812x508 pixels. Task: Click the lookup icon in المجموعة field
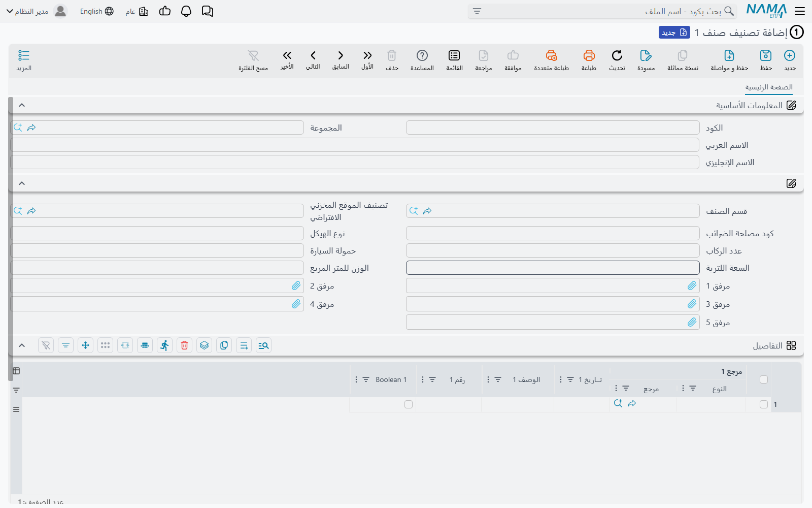(x=18, y=128)
